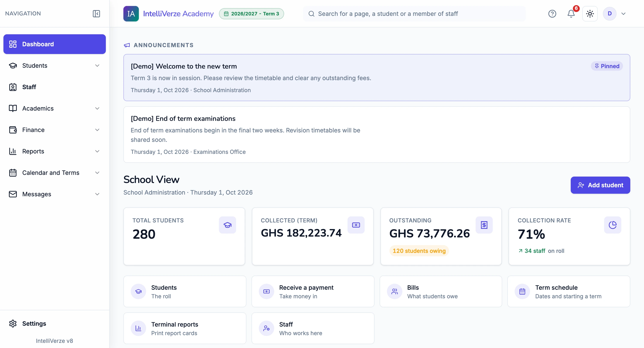
Task: Click the Students graduation cap sidebar icon
Action: (x=13, y=66)
